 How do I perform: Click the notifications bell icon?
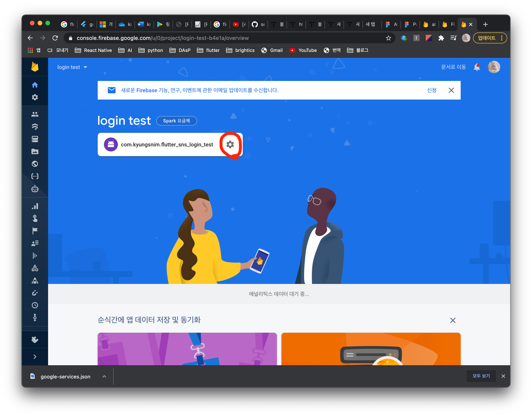point(477,67)
